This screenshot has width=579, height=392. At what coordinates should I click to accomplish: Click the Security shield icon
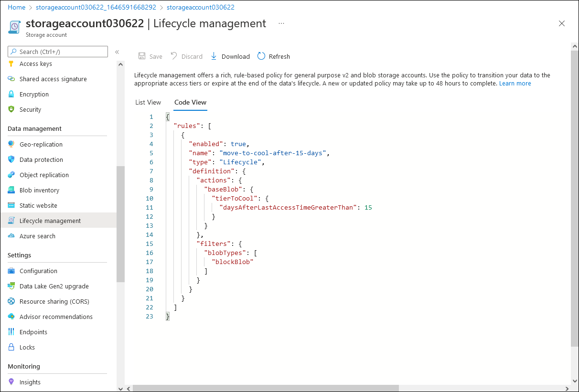pos(11,110)
